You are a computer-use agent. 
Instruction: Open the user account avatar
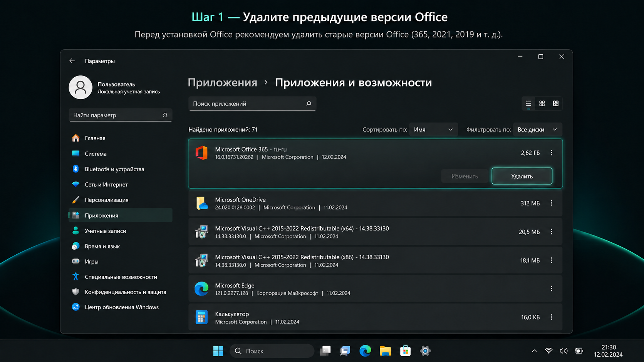(x=80, y=87)
